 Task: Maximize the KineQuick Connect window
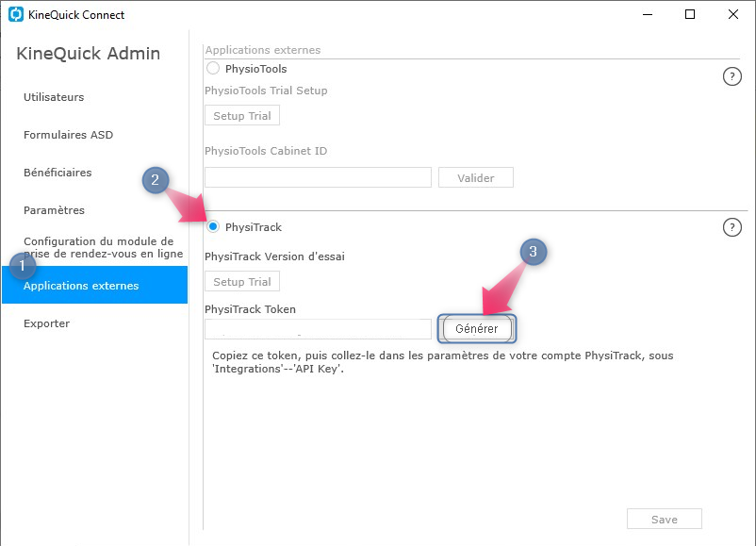click(x=690, y=14)
